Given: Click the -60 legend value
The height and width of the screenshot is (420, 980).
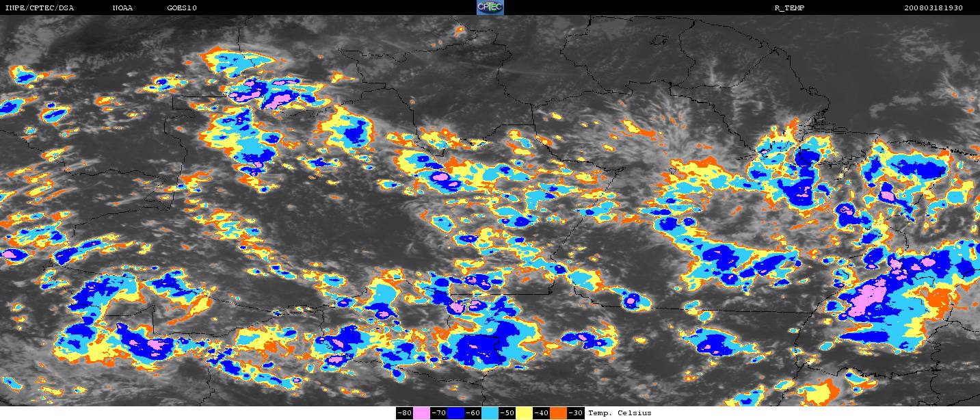Looking at the screenshot, I should (x=473, y=413).
